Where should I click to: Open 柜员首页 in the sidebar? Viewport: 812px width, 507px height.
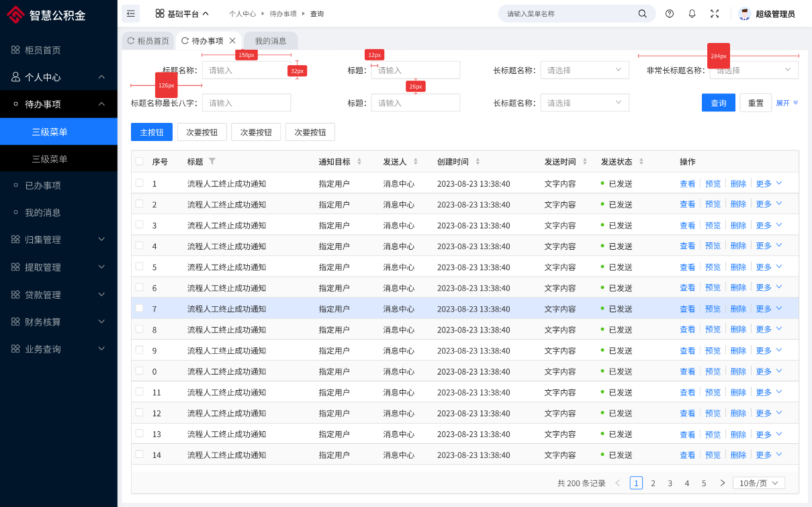tap(43, 50)
